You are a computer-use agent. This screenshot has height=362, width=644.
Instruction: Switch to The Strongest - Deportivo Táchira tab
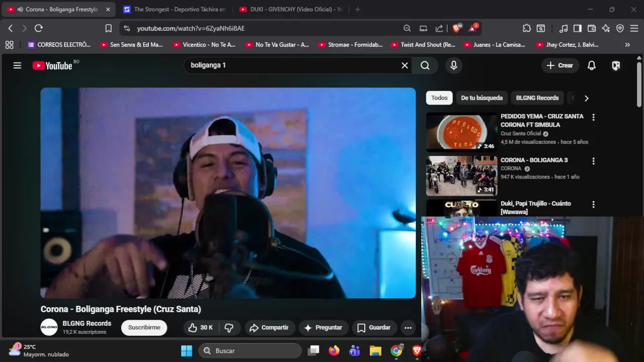click(174, 10)
